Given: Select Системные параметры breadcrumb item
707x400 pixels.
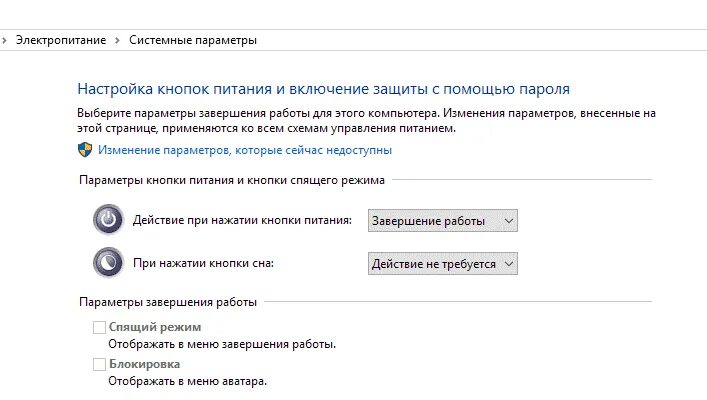Looking at the screenshot, I should (x=193, y=41).
